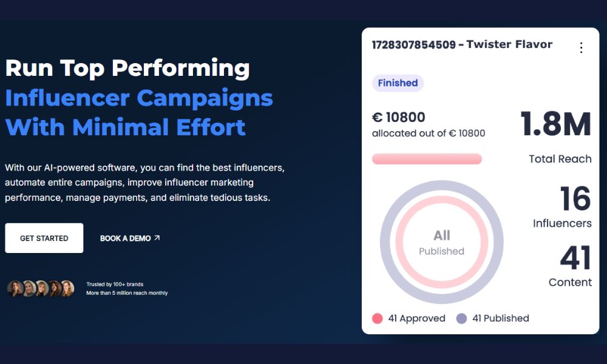Click the 1.8M Total Reach figure

pos(555,124)
